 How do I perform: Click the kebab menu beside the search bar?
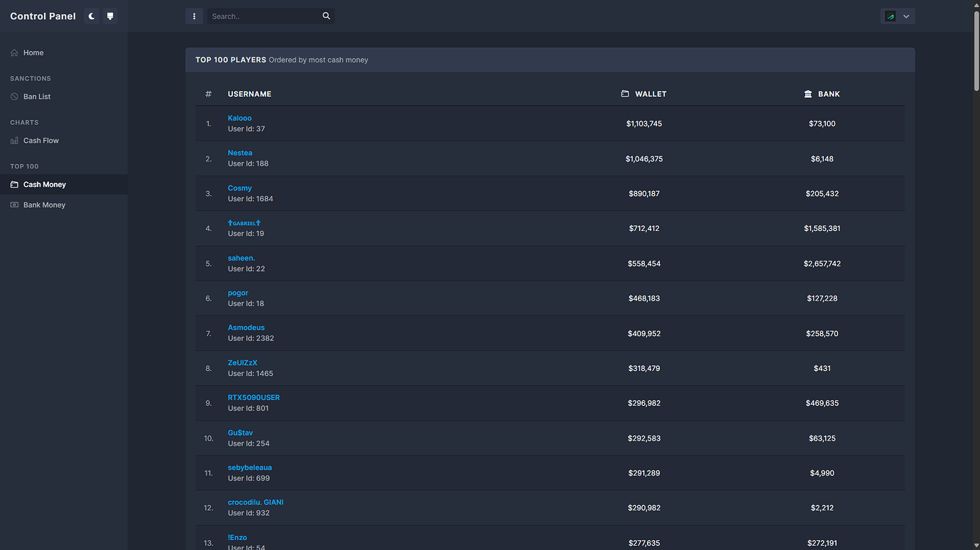pos(194,16)
